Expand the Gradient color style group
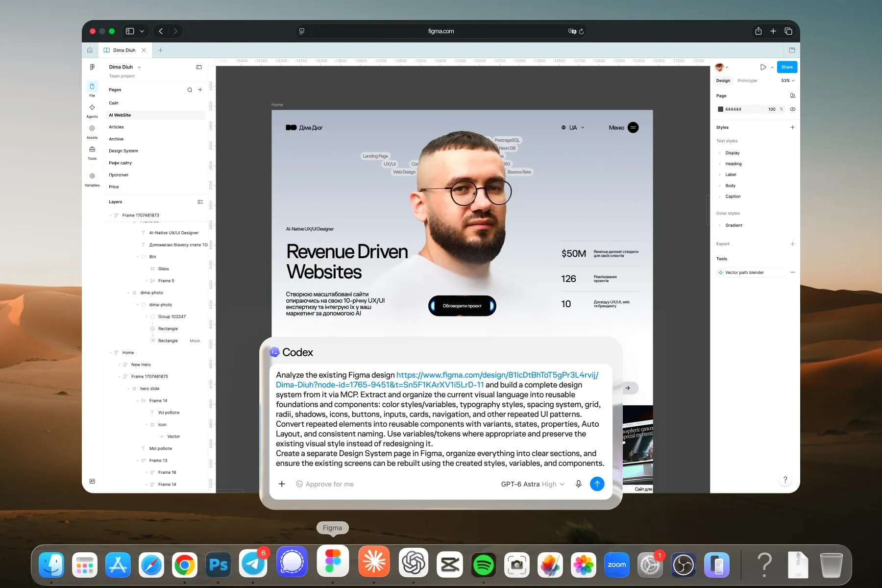The width and height of the screenshot is (882, 588). pyautogui.click(x=720, y=225)
